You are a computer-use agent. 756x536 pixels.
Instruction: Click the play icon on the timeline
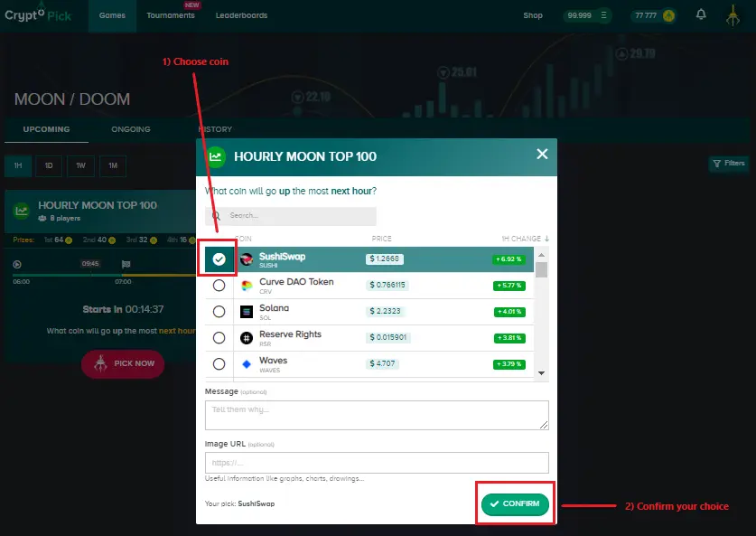point(17,264)
